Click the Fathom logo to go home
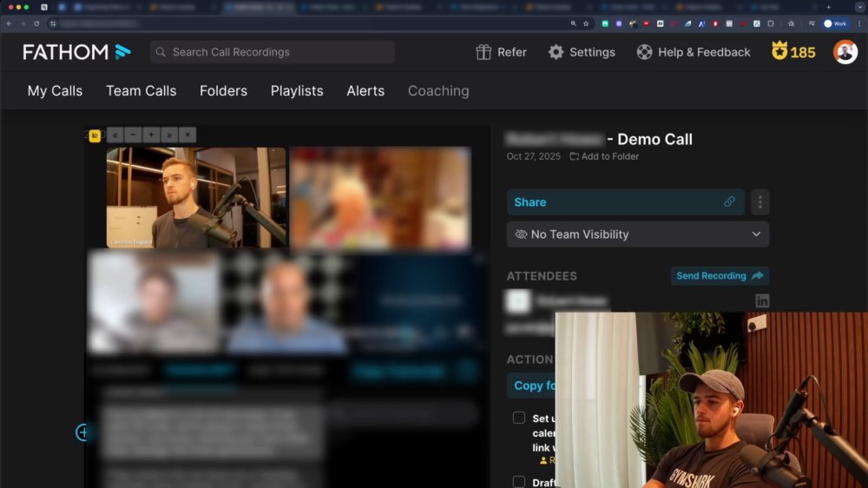This screenshot has width=868, height=488. tap(76, 52)
